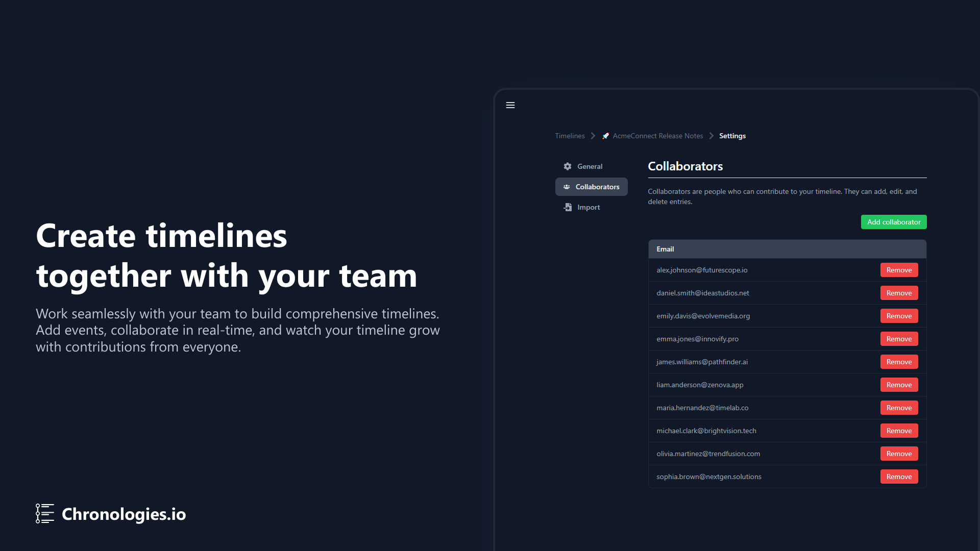Remove sophia.brown@nextgen.solutions collaborator
This screenshot has height=551, width=980.
point(899,477)
